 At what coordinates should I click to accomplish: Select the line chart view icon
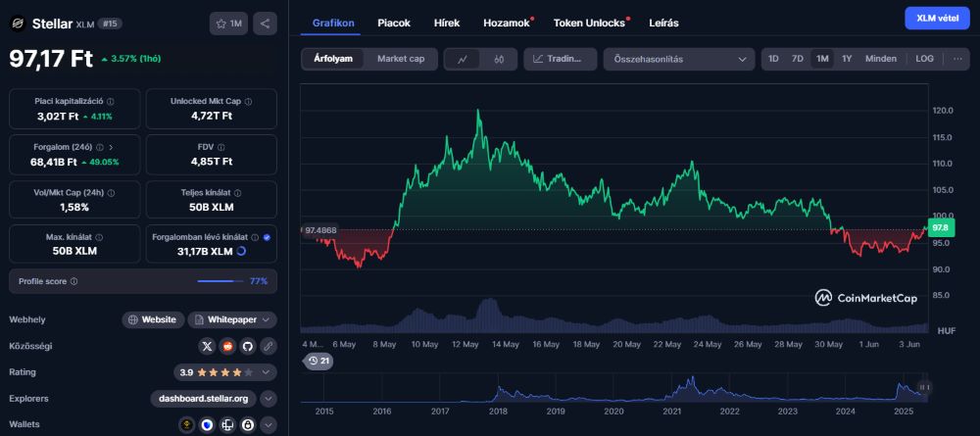(462, 59)
